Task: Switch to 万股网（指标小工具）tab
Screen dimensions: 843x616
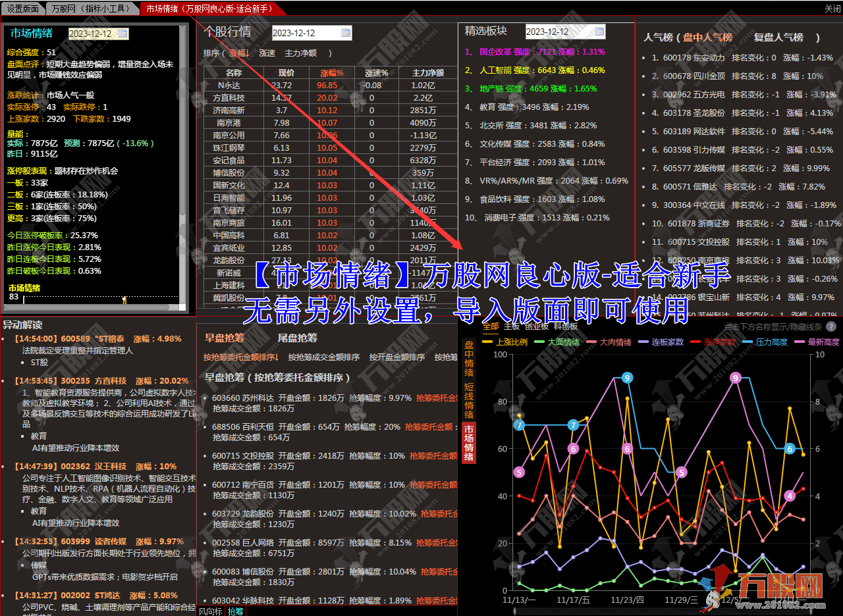Action: [x=91, y=9]
